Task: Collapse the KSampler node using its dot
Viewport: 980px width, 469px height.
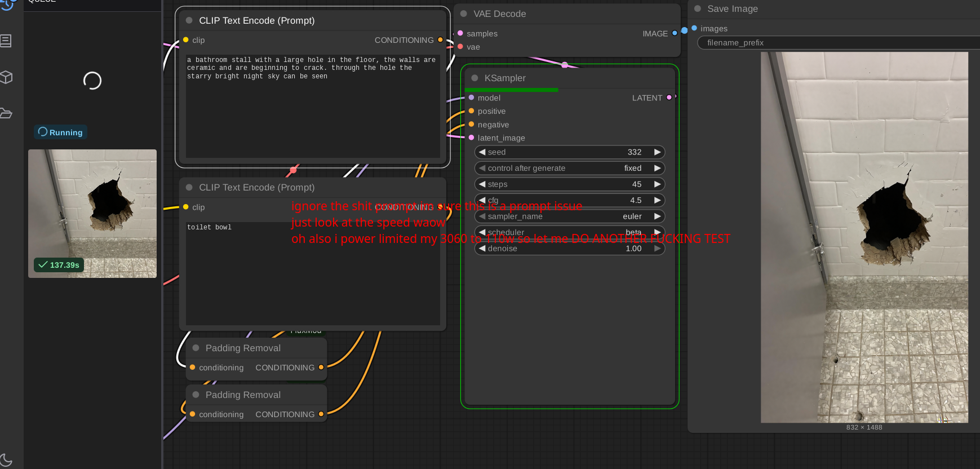Action: coord(475,78)
